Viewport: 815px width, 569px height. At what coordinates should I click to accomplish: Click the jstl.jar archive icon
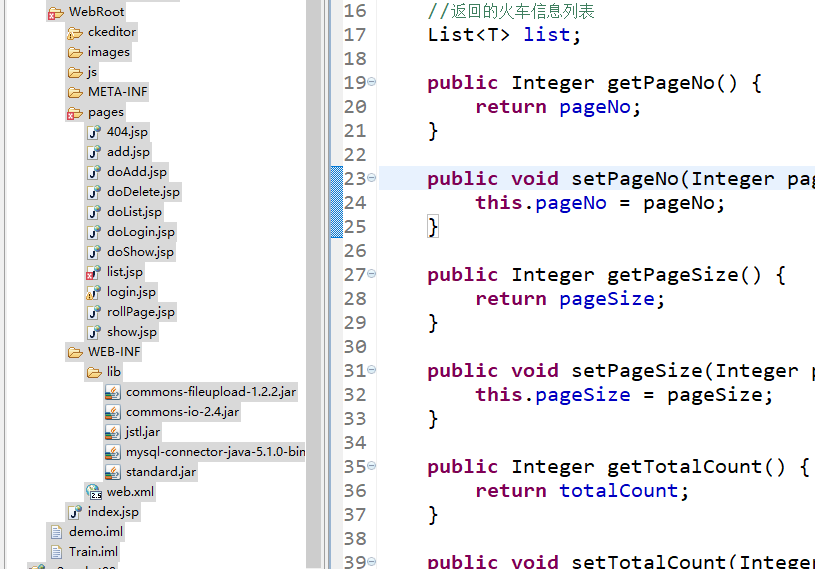tap(113, 432)
